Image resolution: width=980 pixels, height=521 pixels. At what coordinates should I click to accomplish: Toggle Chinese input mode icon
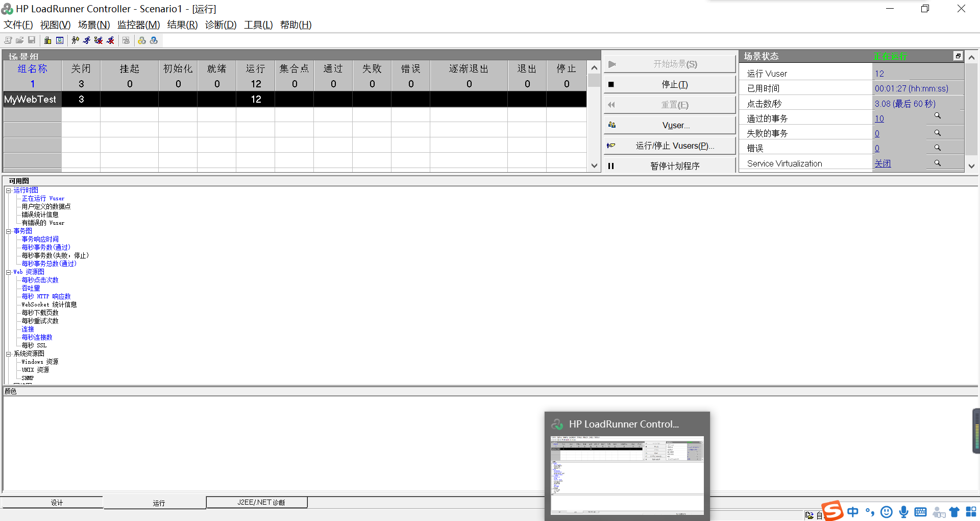pyautogui.click(x=853, y=512)
